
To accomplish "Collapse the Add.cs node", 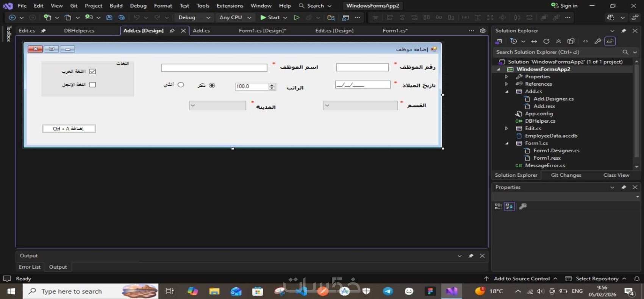I will pos(506,91).
